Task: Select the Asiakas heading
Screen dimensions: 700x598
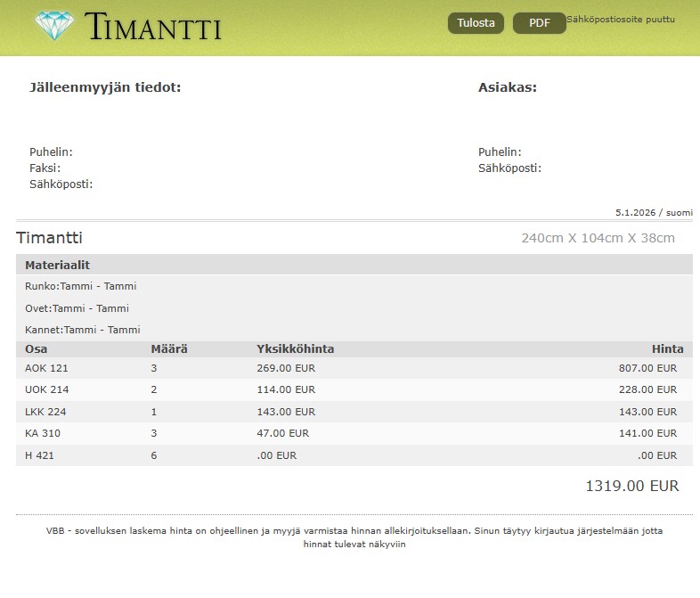Action: [x=507, y=87]
